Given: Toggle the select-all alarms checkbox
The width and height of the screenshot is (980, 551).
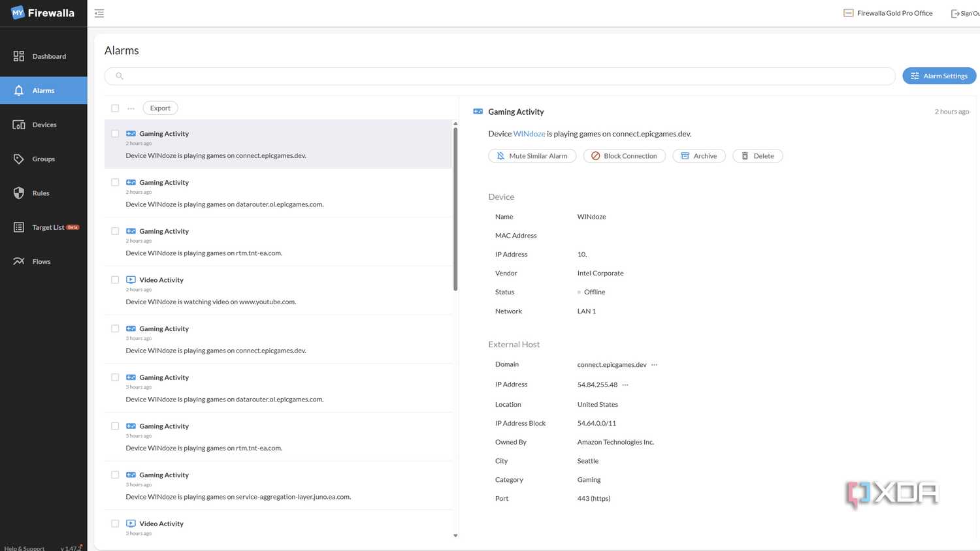Looking at the screenshot, I should [x=115, y=108].
